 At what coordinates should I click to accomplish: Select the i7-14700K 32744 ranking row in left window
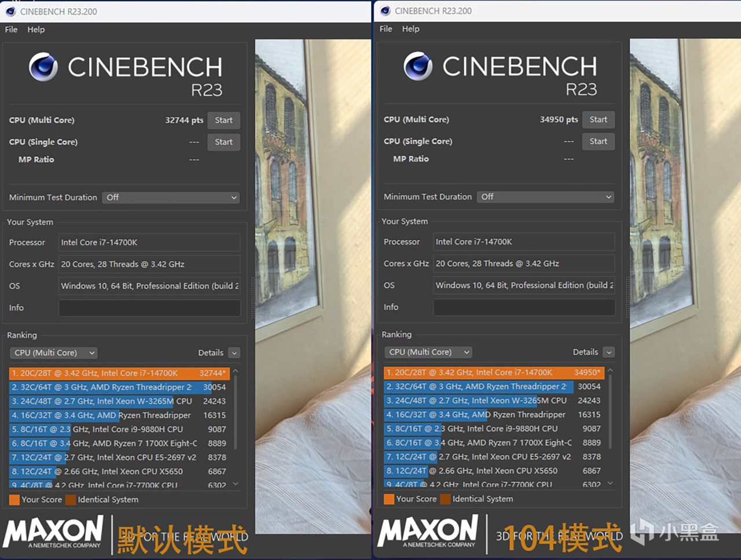(119, 373)
